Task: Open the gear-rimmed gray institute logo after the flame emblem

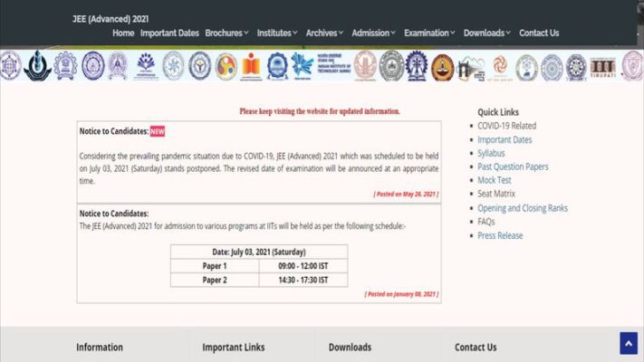Action: pyautogui.click(x=65, y=66)
